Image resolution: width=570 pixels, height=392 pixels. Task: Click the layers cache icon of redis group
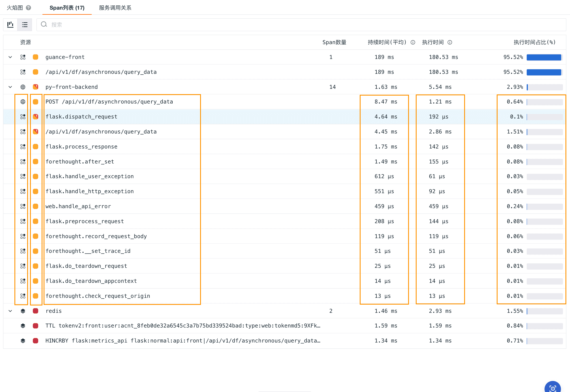tap(23, 311)
